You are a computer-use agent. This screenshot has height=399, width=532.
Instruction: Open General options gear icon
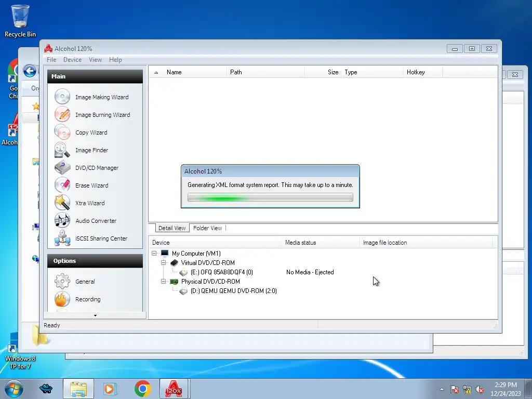pyautogui.click(x=62, y=281)
